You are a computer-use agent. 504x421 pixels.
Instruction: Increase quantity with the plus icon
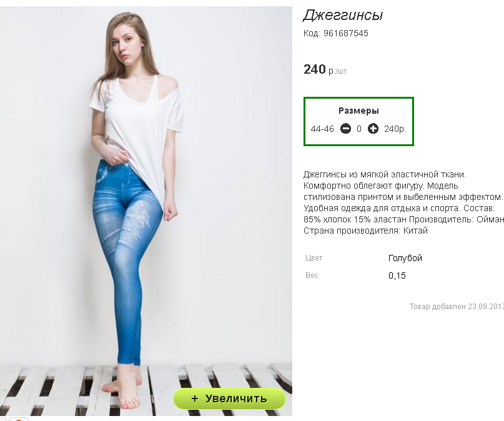click(373, 129)
